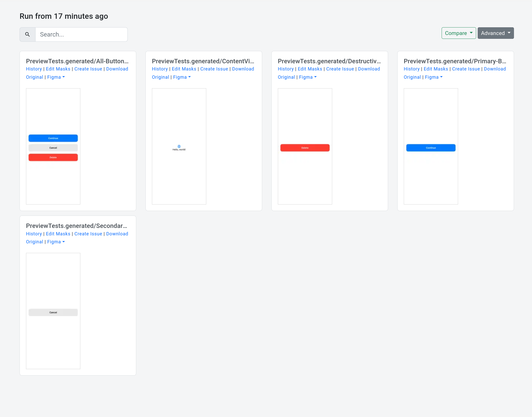The image size is (532, 417).
Task: Expand Figma dropdown on All-Button card
Action: point(56,77)
